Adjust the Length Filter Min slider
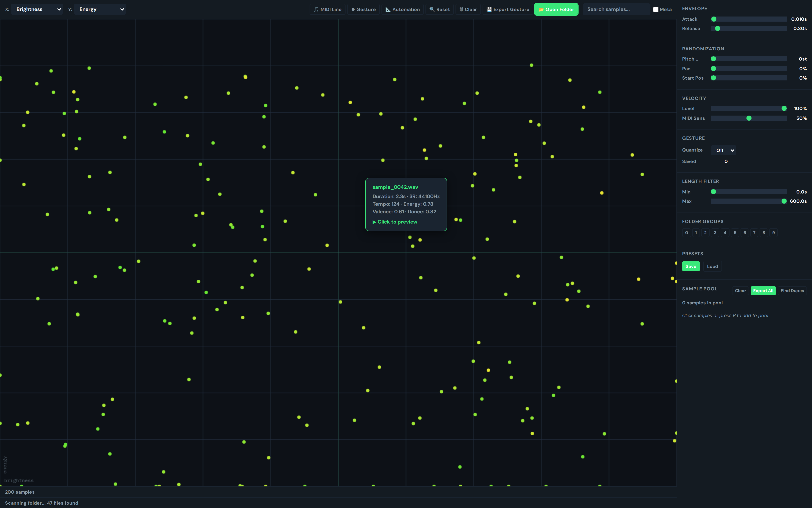Screen dimensions: 812x508 749,192
